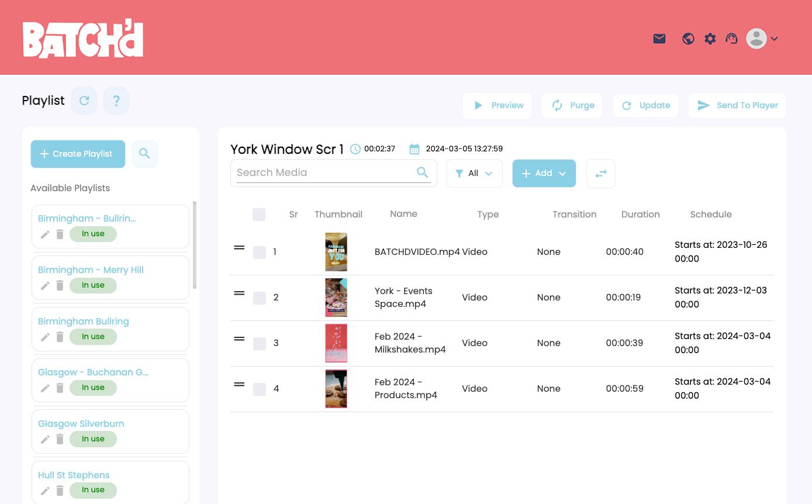Screen dimensions: 812x504
Task: Delete the Birmingham Bullring playlist
Action: pyautogui.click(x=60, y=336)
